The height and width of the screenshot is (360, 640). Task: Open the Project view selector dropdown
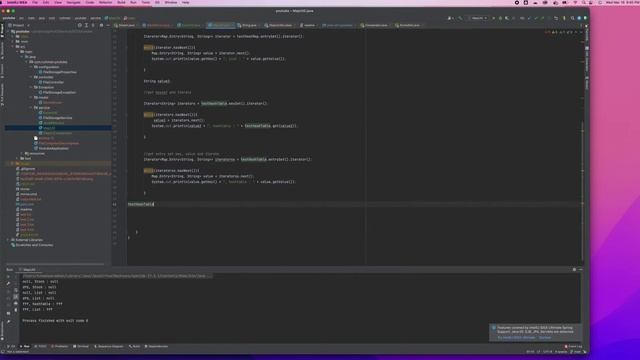(19, 25)
